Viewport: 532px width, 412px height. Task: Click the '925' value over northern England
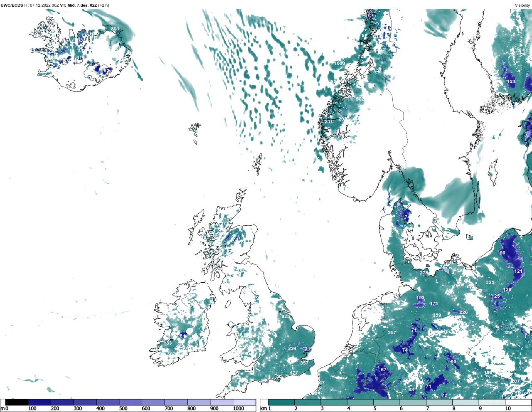pyautogui.click(x=286, y=317)
